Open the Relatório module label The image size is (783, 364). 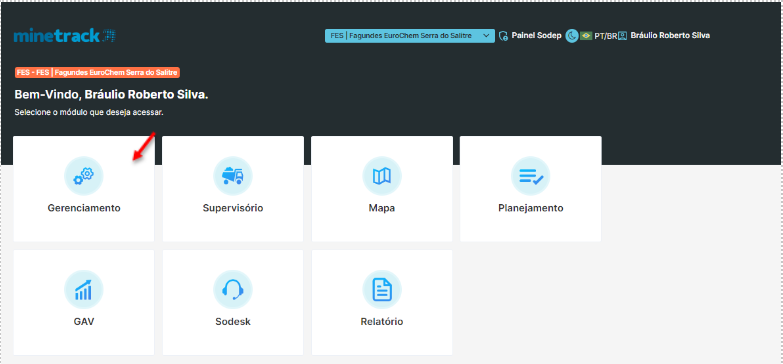pos(382,322)
